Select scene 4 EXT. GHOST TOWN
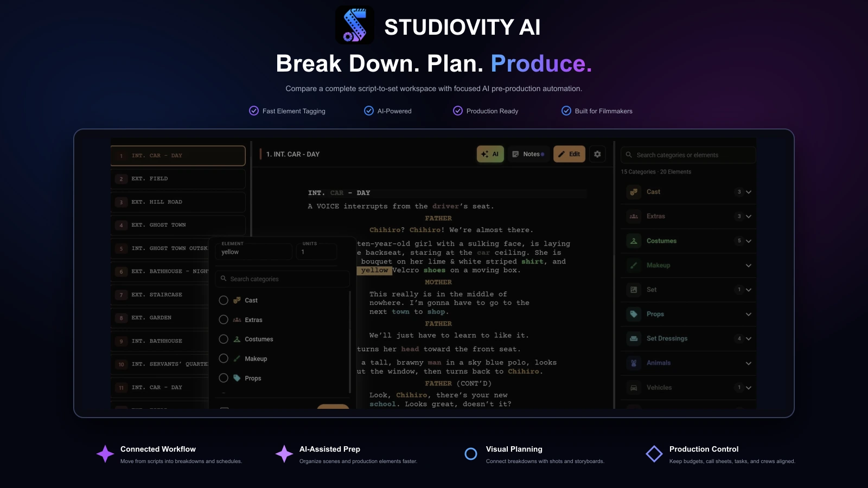The width and height of the screenshot is (868, 488). click(x=178, y=225)
